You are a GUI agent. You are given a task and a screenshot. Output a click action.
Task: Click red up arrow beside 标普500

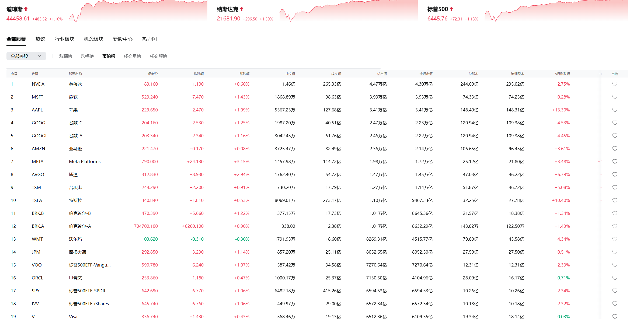(451, 9)
